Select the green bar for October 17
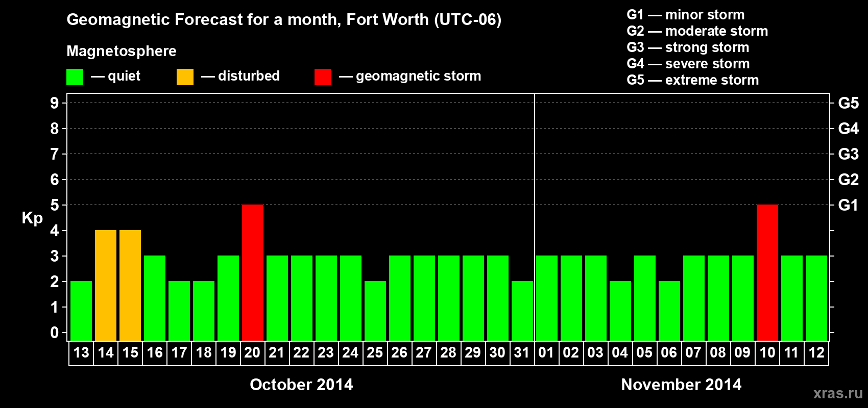 pyautogui.click(x=179, y=311)
